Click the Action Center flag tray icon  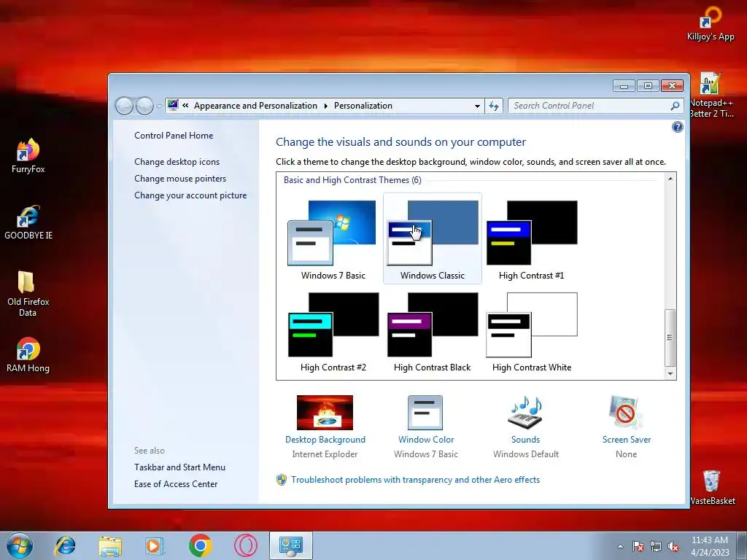(x=638, y=546)
